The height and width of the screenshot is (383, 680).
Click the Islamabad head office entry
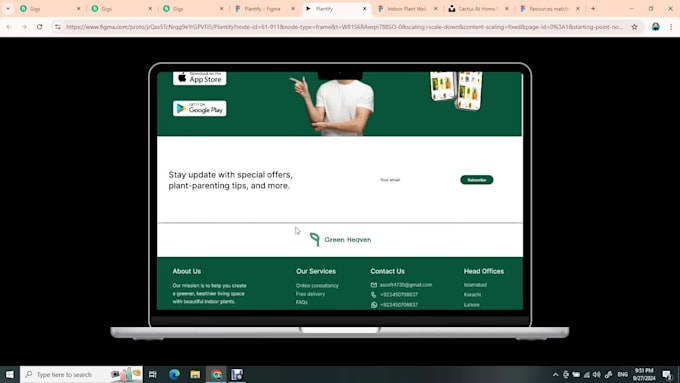(475, 285)
